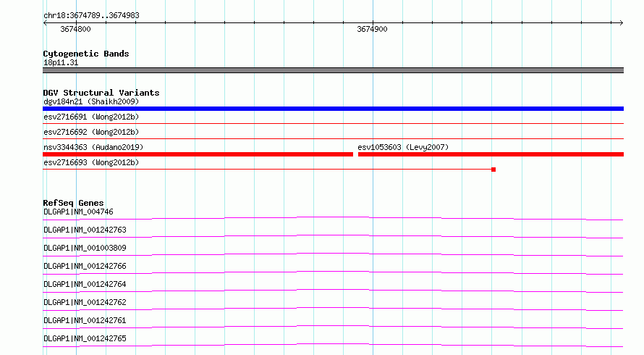Screen dimensions: 644x355
Task: Select ruler position 3674800 label
Action: click(x=75, y=29)
